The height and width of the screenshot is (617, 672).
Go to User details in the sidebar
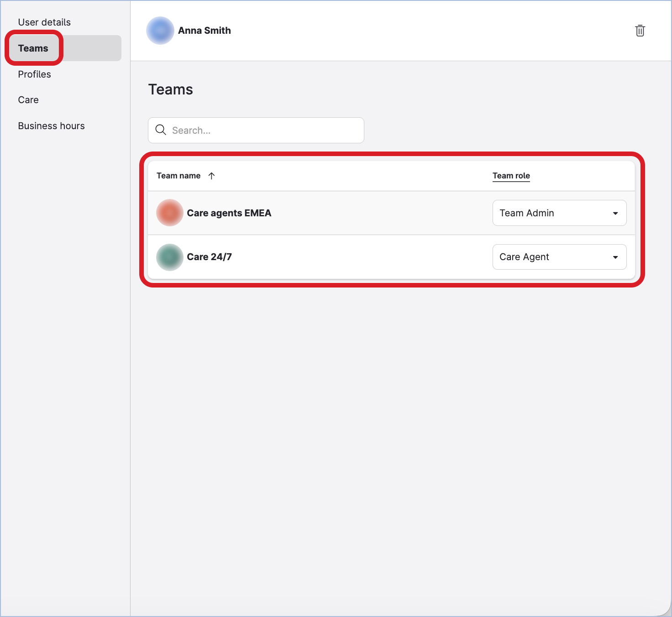[44, 22]
